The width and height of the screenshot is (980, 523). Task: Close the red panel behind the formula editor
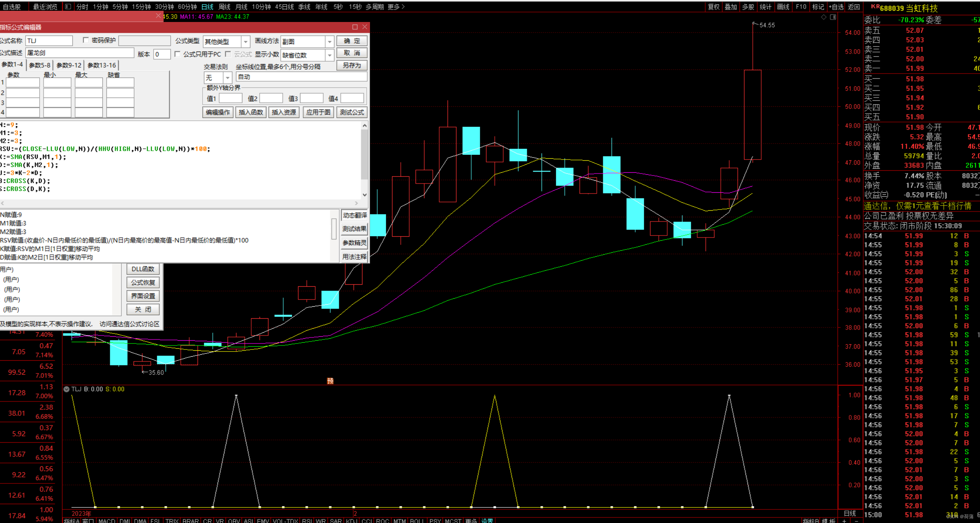pyautogui.click(x=158, y=16)
